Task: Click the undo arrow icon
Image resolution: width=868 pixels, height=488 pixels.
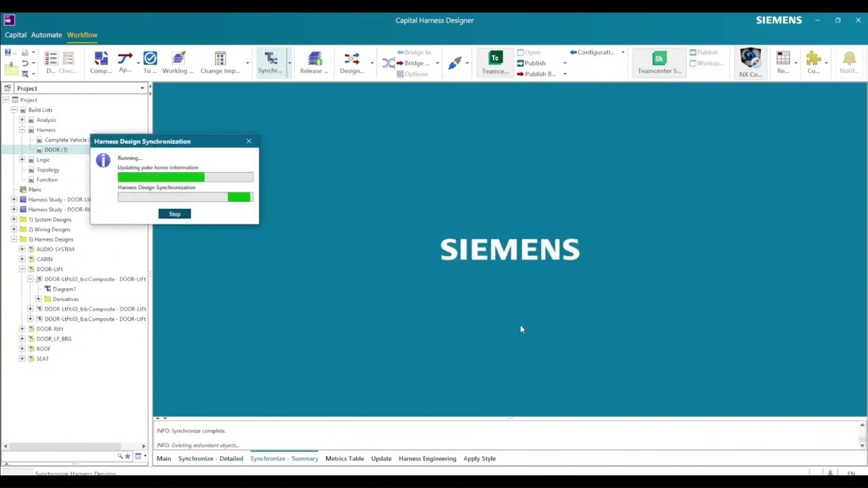Action: click(25, 63)
